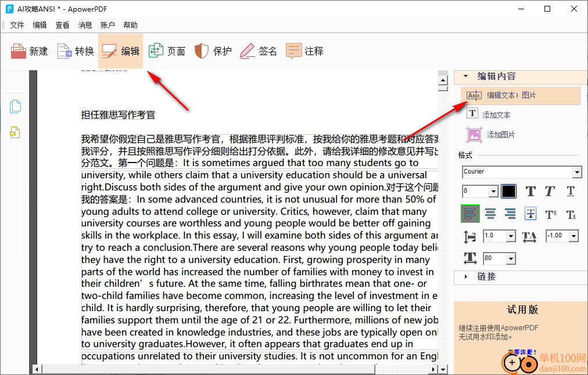Open the 页面 pages toolbar tab
Screen dimensions: 588x375
pyautogui.click(x=167, y=51)
